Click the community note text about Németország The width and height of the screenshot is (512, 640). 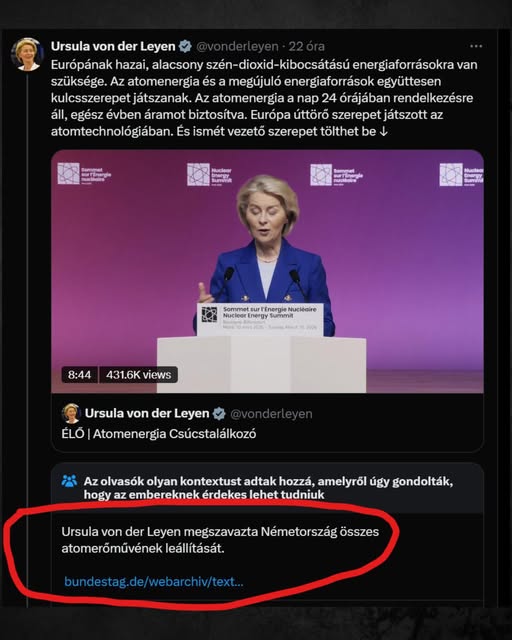pos(220,540)
